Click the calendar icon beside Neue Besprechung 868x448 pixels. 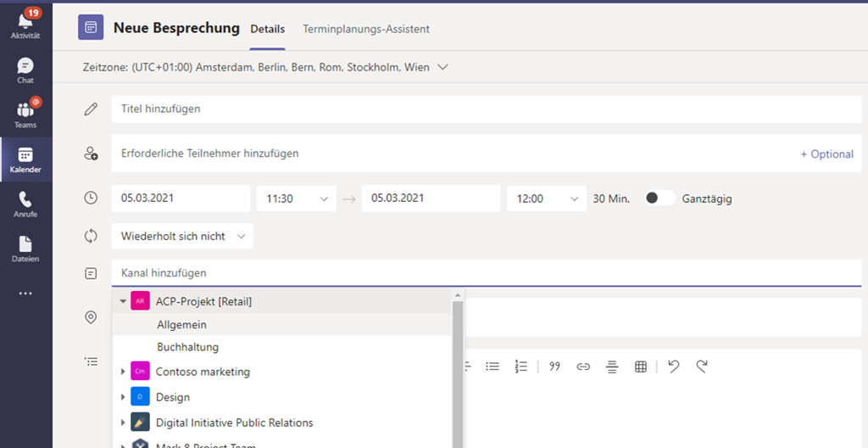(x=91, y=27)
